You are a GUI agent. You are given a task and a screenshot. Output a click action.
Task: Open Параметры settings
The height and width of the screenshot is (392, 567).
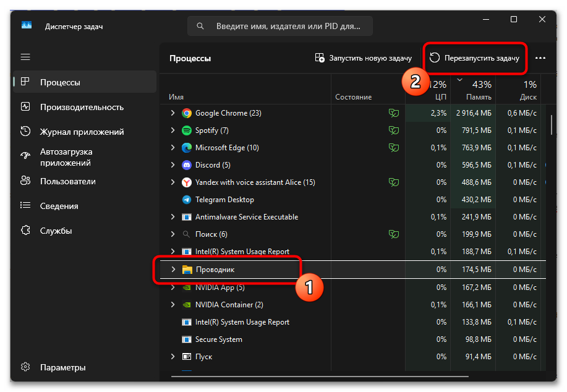click(x=85, y=367)
